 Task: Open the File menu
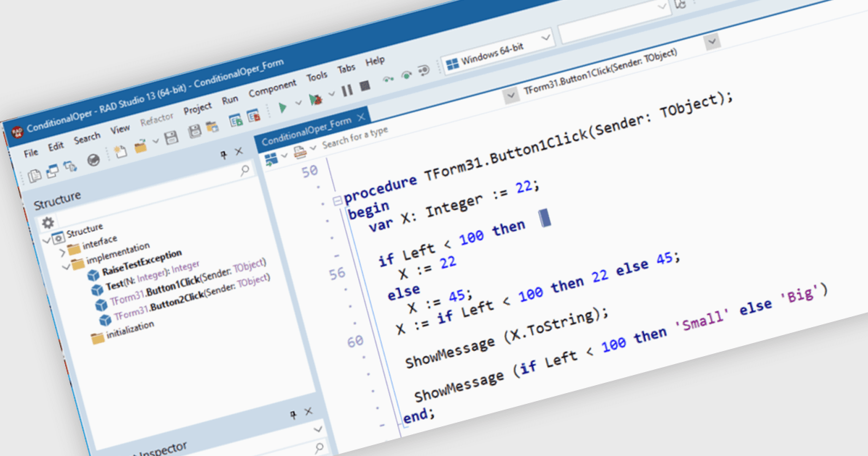(31, 153)
